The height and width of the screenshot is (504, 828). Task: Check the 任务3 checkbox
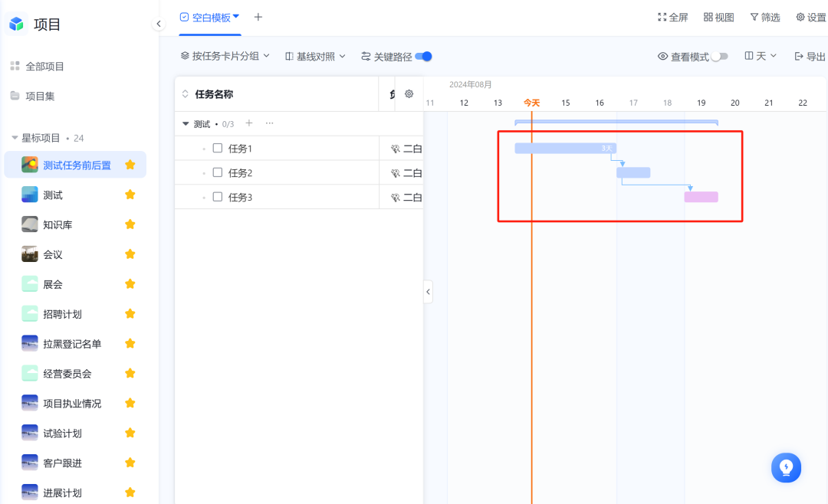coord(218,197)
